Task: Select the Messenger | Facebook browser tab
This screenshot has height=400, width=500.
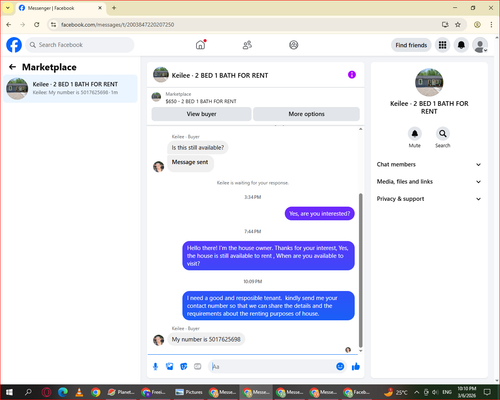Action: point(61,8)
